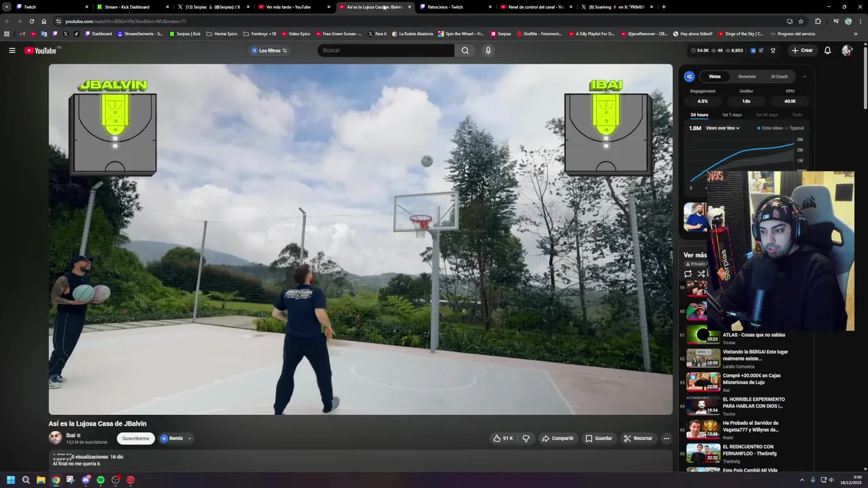Like the video with thumbs up
This screenshot has height=488, width=868.
502,439
